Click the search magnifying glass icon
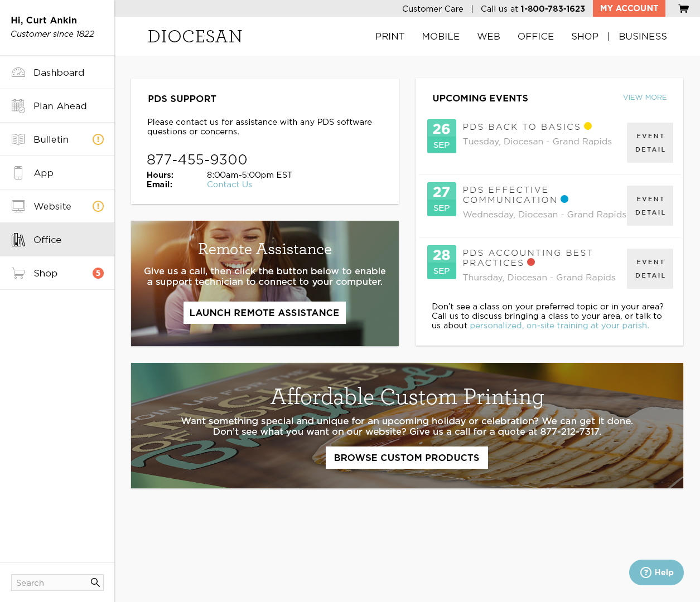The width and height of the screenshot is (700, 602). (x=95, y=582)
